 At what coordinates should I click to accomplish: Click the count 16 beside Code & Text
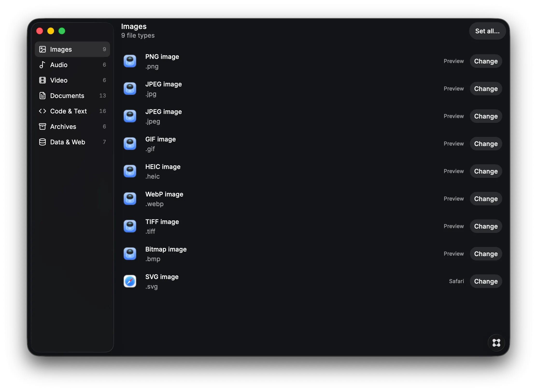[x=103, y=111]
